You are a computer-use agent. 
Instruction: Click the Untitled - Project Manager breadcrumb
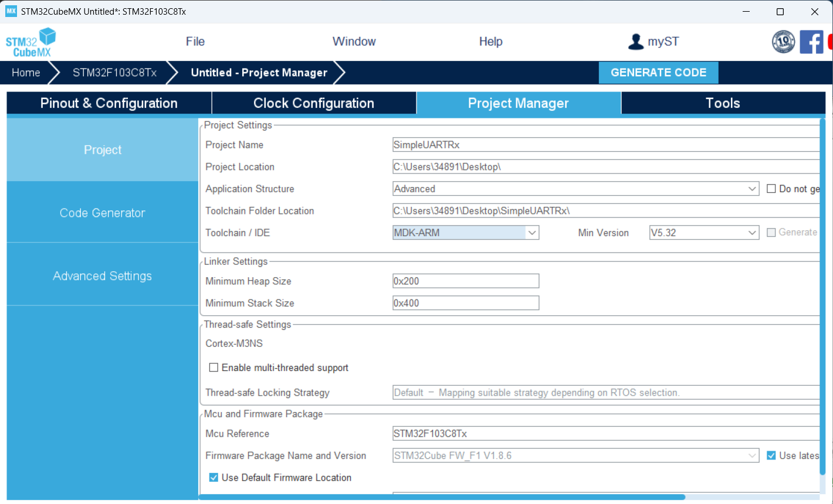(259, 73)
